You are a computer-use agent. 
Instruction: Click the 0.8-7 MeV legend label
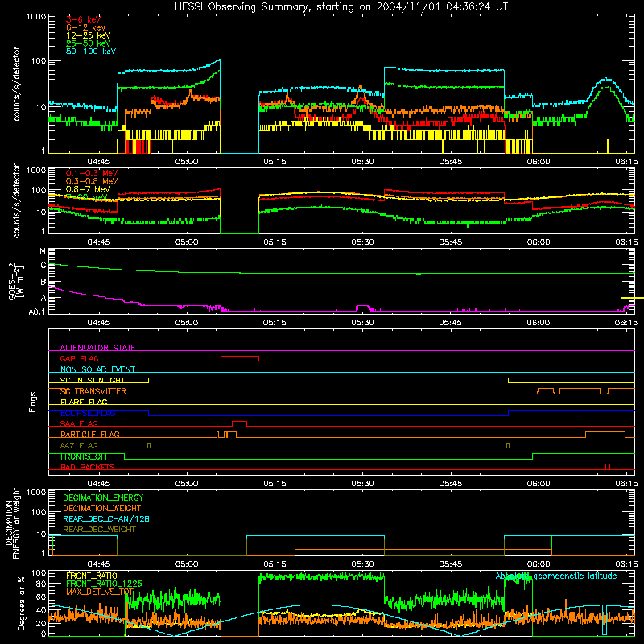[x=88, y=189]
